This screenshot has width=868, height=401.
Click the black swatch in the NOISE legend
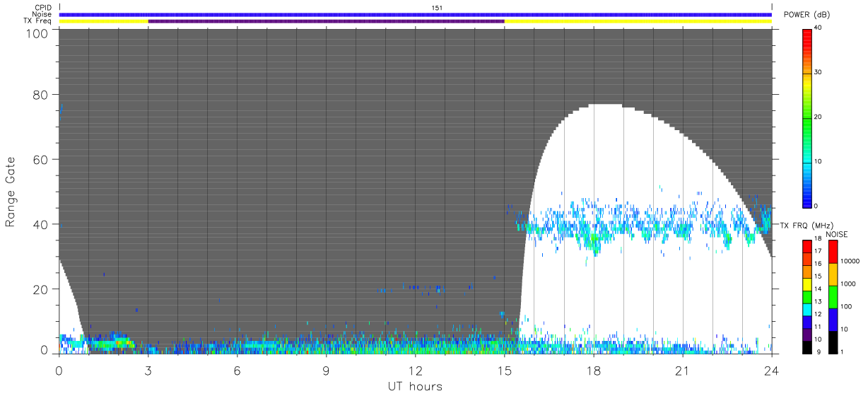tap(833, 342)
